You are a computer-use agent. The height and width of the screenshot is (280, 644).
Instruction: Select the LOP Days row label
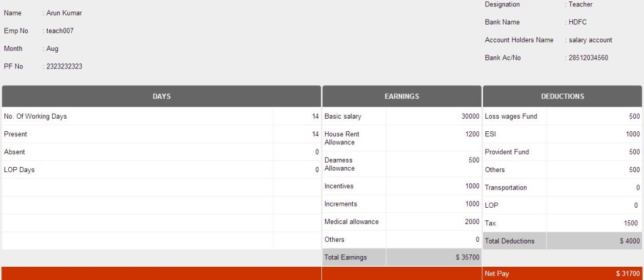[19, 170]
